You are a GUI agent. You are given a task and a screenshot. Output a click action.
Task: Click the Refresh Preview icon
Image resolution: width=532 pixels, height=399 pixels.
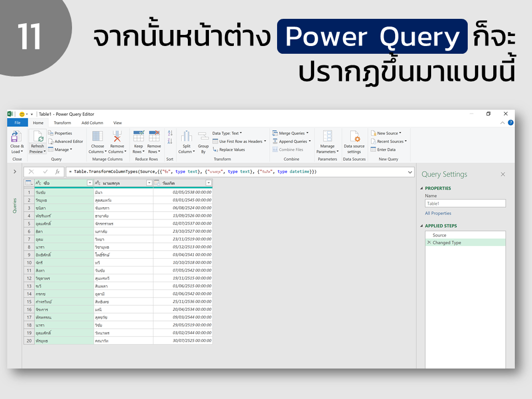[38, 137]
